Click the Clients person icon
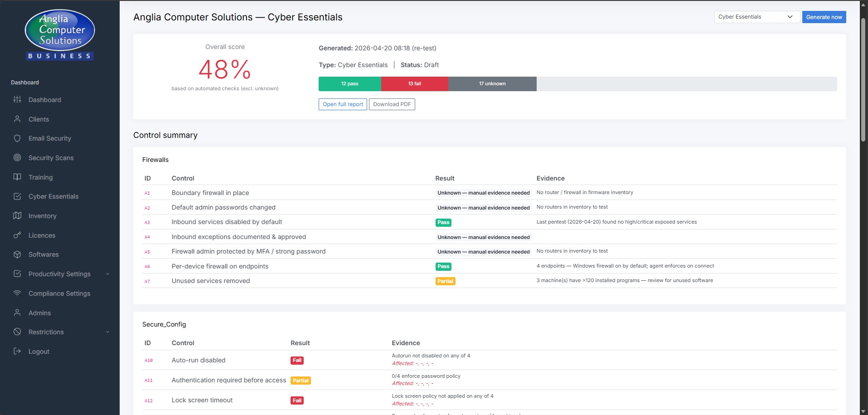The width and height of the screenshot is (868, 415). point(17,119)
